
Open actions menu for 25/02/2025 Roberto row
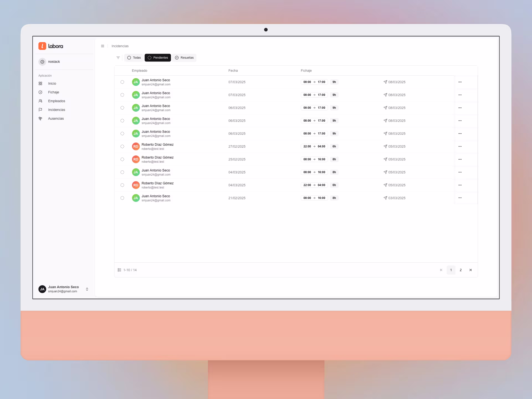[x=460, y=159]
